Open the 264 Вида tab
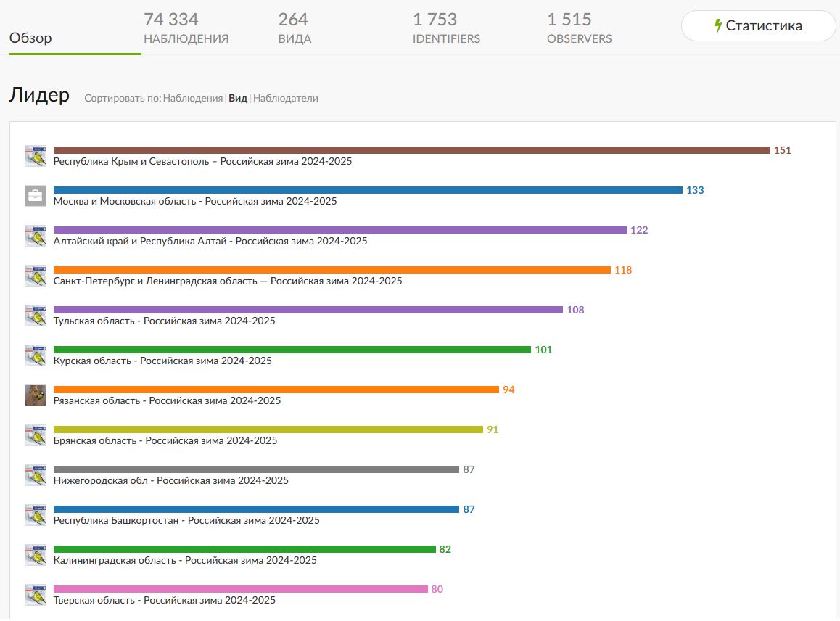The image size is (840, 621). (294, 28)
